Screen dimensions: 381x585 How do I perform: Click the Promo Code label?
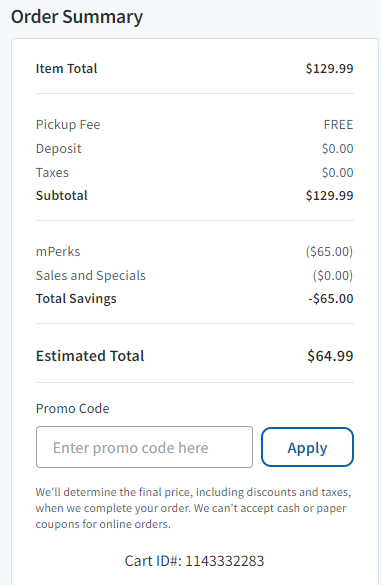pyautogui.click(x=73, y=409)
